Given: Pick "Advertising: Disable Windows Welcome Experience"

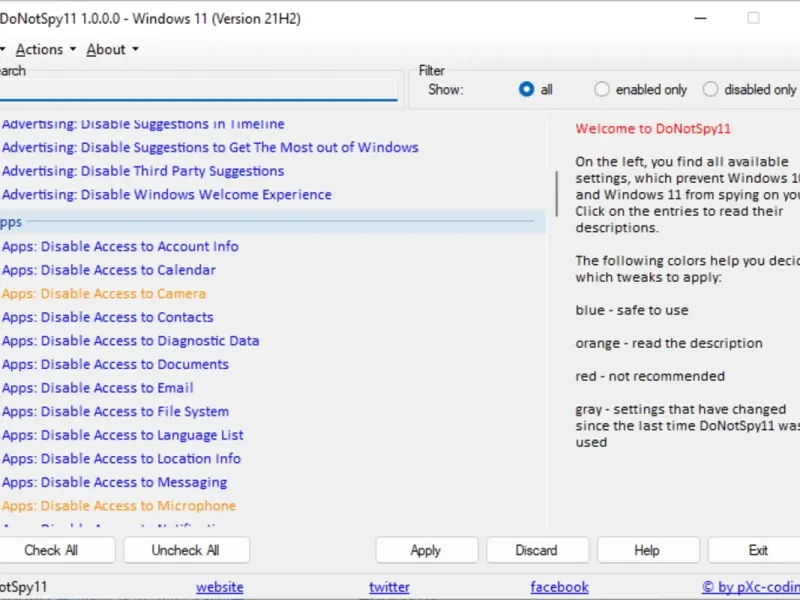Looking at the screenshot, I should pyautogui.click(x=167, y=194).
